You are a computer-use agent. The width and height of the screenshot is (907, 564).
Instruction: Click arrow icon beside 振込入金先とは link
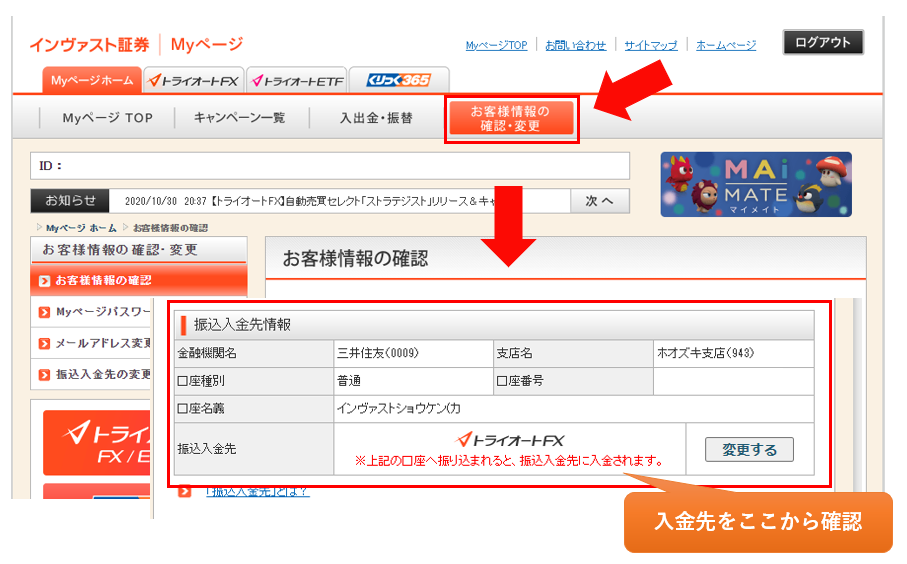(185, 492)
